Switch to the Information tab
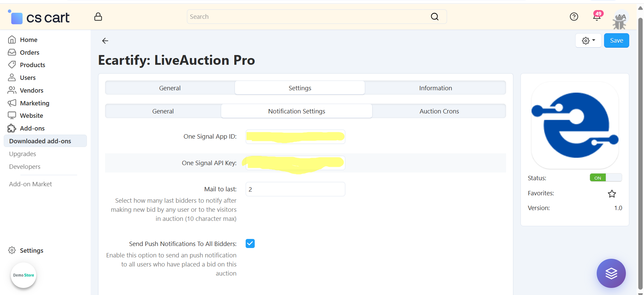 tap(435, 88)
